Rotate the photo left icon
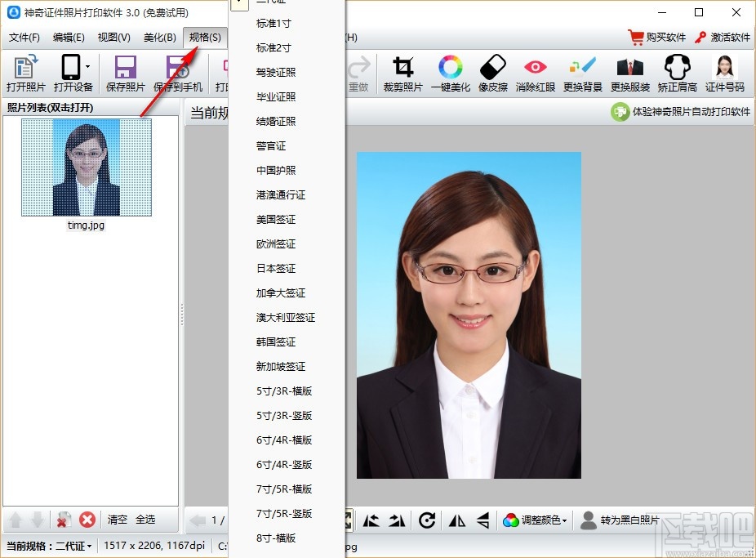This screenshot has height=558, width=756. pyautogui.click(x=371, y=520)
